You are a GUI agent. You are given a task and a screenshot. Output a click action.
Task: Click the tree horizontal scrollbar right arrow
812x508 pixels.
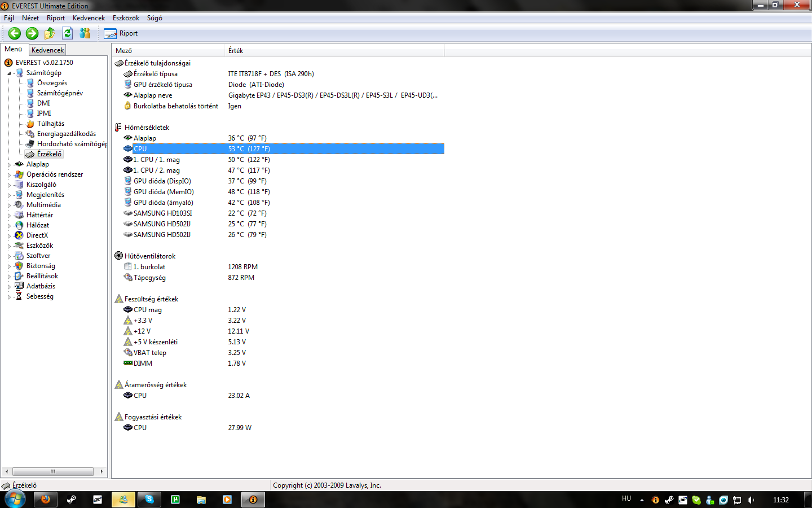coord(101,472)
